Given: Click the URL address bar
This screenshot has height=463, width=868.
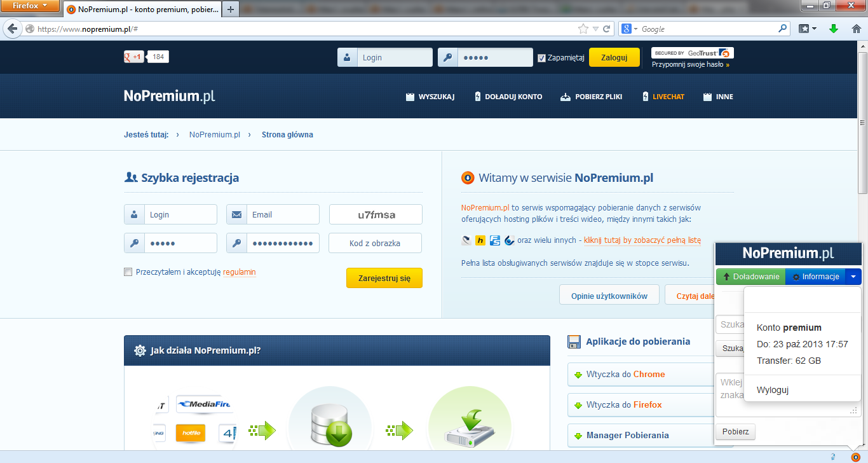Looking at the screenshot, I should [x=305, y=29].
